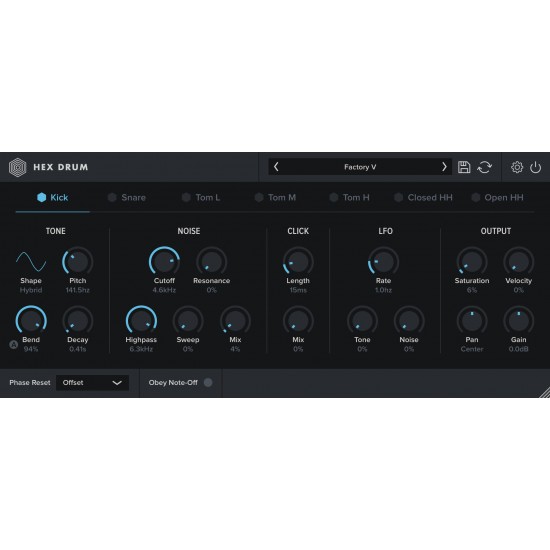
Task: Click the Noise Sweep knob
Action: [188, 321]
